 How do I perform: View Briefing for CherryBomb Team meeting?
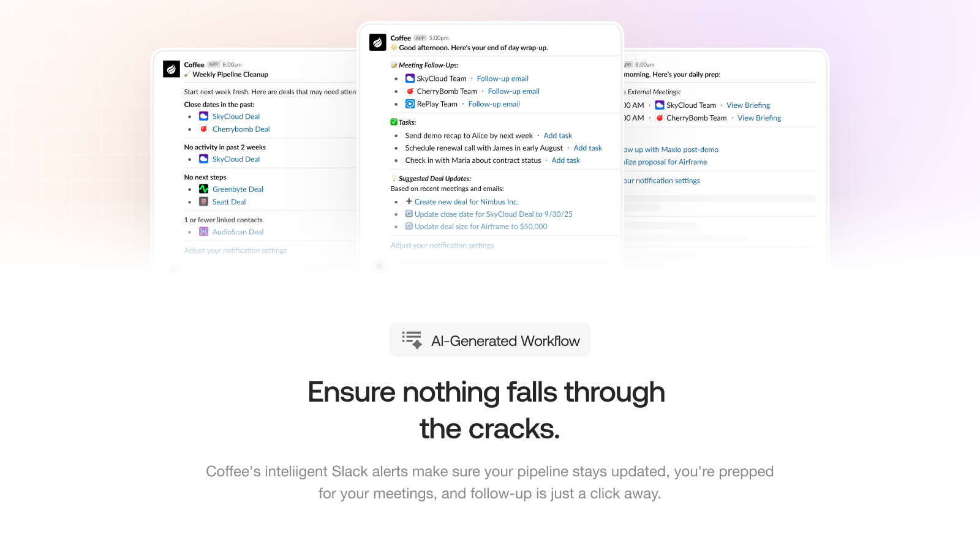[x=759, y=118]
